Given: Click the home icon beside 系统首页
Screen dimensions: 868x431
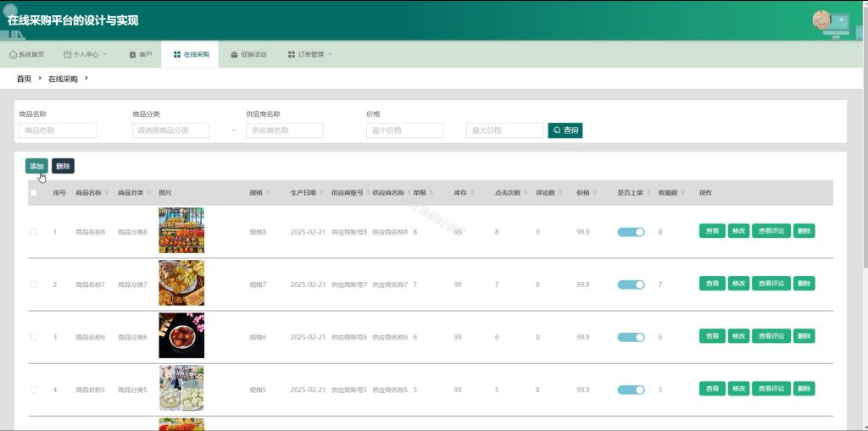Looking at the screenshot, I should (14, 55).
